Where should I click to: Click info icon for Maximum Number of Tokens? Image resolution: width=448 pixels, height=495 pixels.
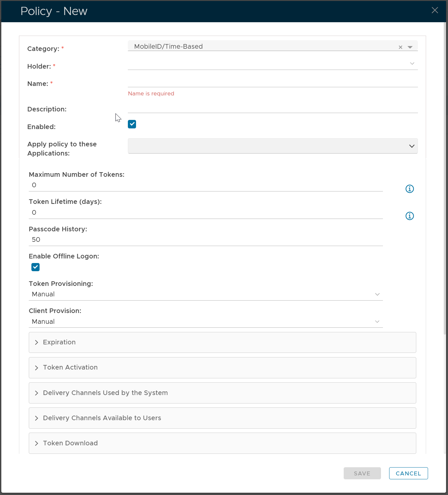(409, 189)
